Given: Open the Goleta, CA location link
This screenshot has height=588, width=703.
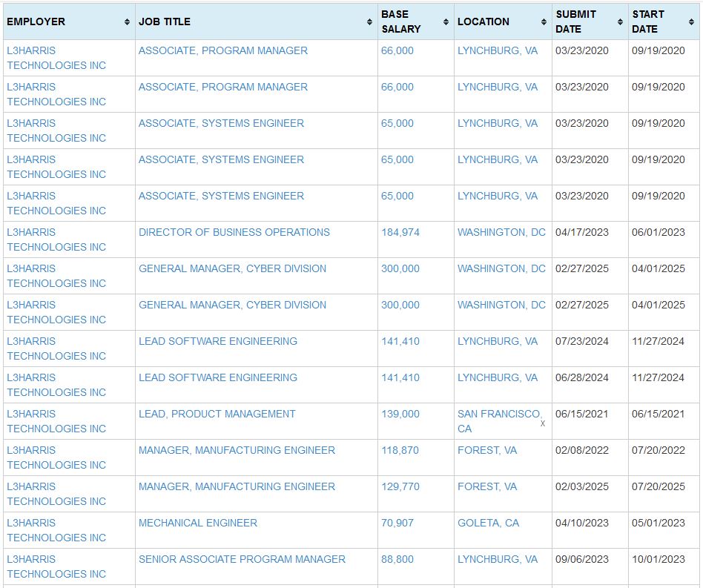Looking at the screenshot, I should coord(488,523).
